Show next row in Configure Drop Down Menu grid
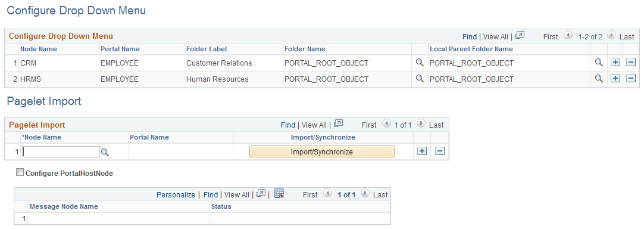Viewport: 644px width, 229px height. point(611,35)
